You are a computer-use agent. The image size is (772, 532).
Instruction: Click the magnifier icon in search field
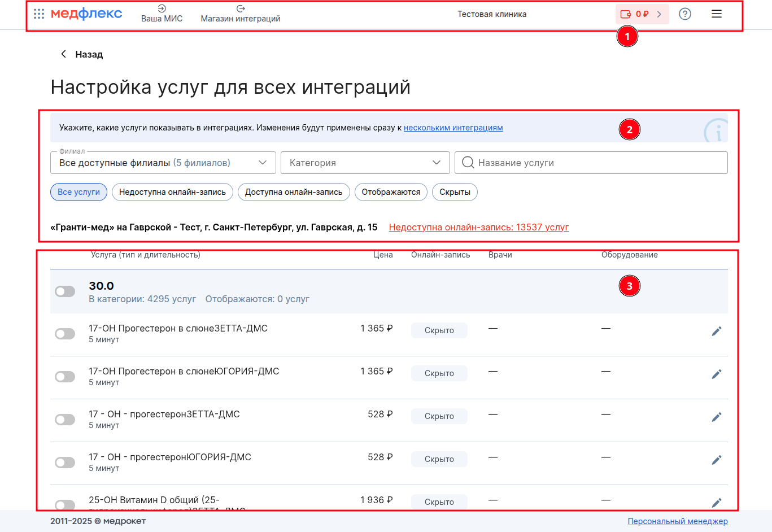468,163
